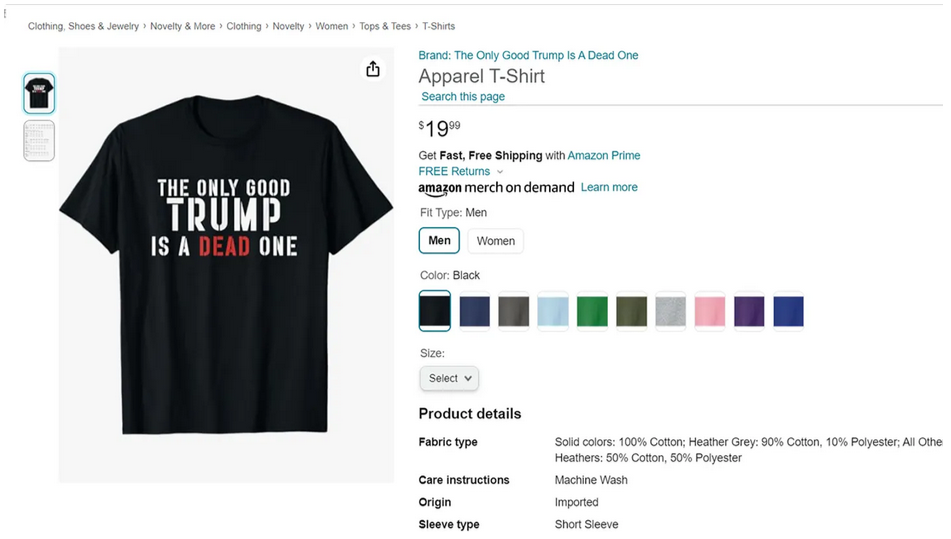The image size is (951, 539).
Task: Open the Size Select dropdown
Action: [449, 378]
